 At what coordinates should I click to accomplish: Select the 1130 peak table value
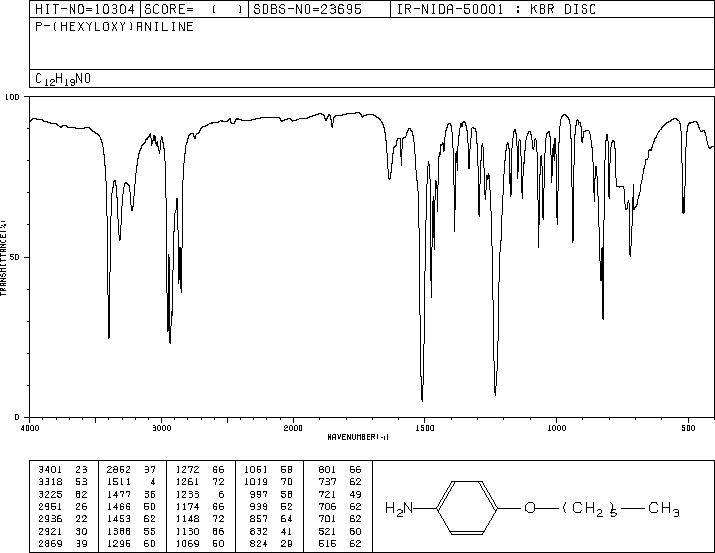click(x=187, y=532)
